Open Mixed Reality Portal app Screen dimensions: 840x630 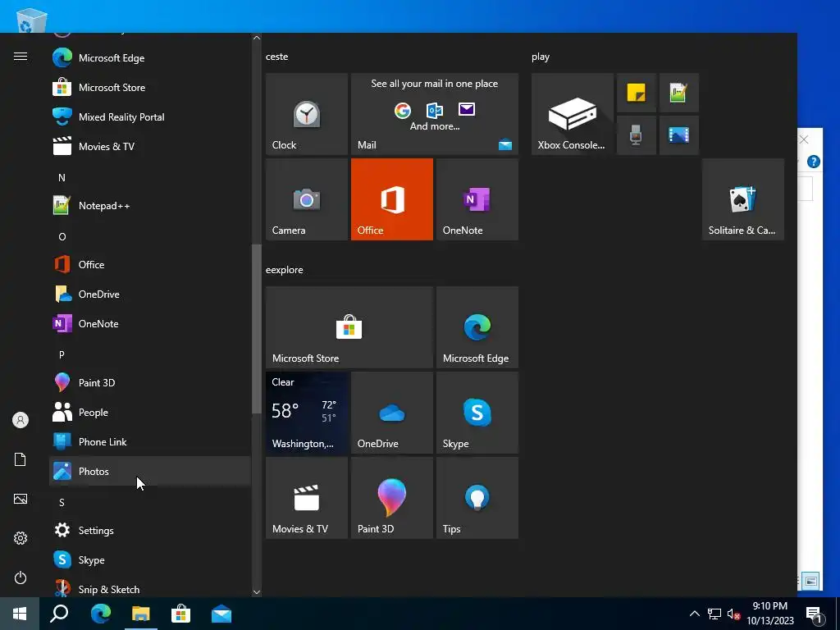pyautogui.click(x=150, y=116)
